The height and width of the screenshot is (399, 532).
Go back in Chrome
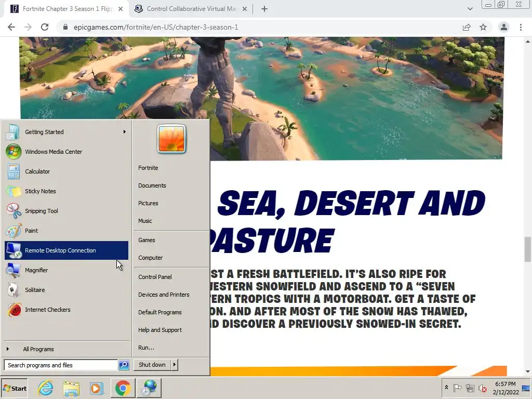tap(11, 27)
